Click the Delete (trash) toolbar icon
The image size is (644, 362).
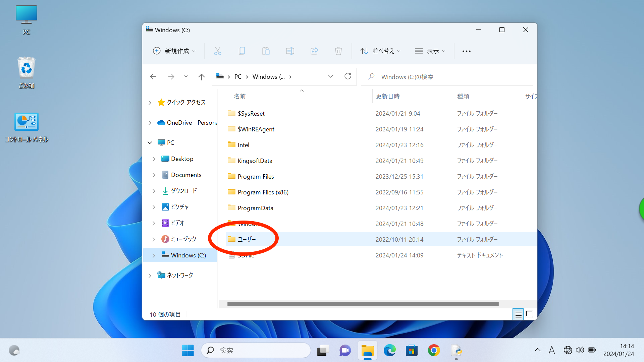click(x=338, y=51)
